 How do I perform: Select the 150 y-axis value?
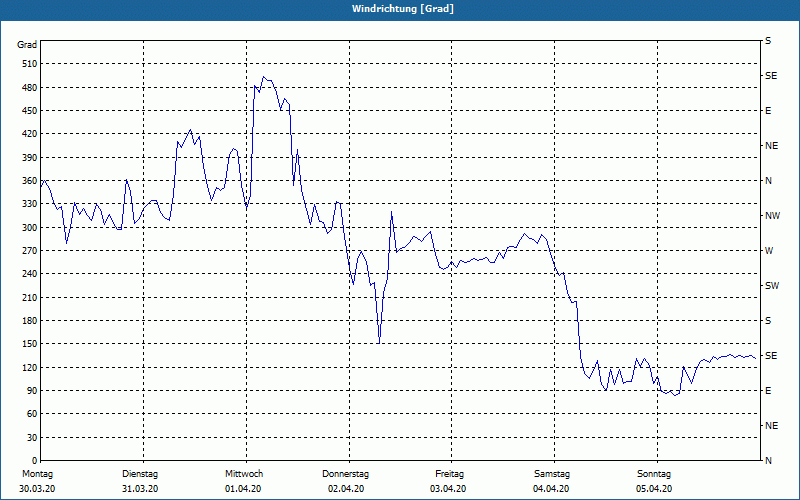pos(30,344)
